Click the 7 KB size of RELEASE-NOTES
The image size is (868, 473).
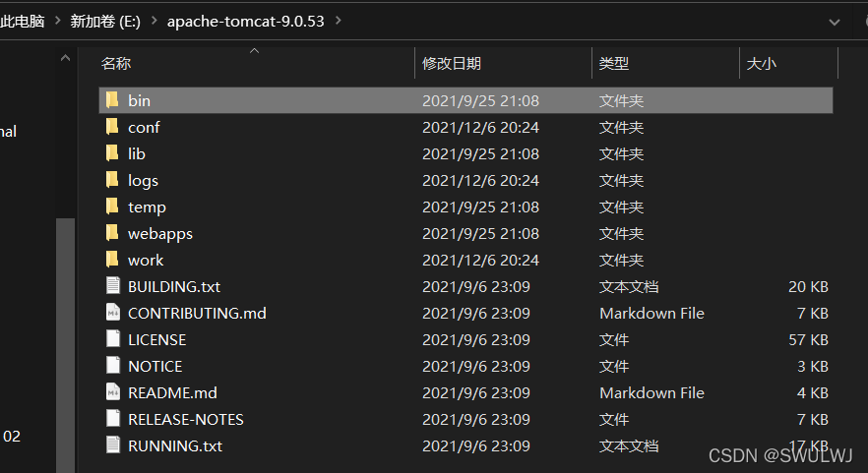click(x=813, y=419)
